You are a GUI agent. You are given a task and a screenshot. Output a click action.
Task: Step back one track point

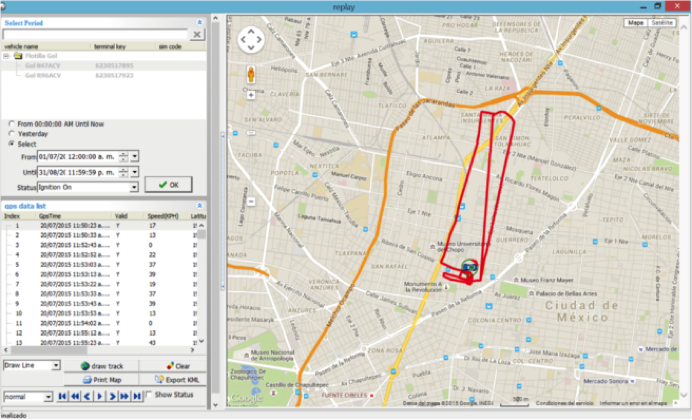(x=87, y=396)
